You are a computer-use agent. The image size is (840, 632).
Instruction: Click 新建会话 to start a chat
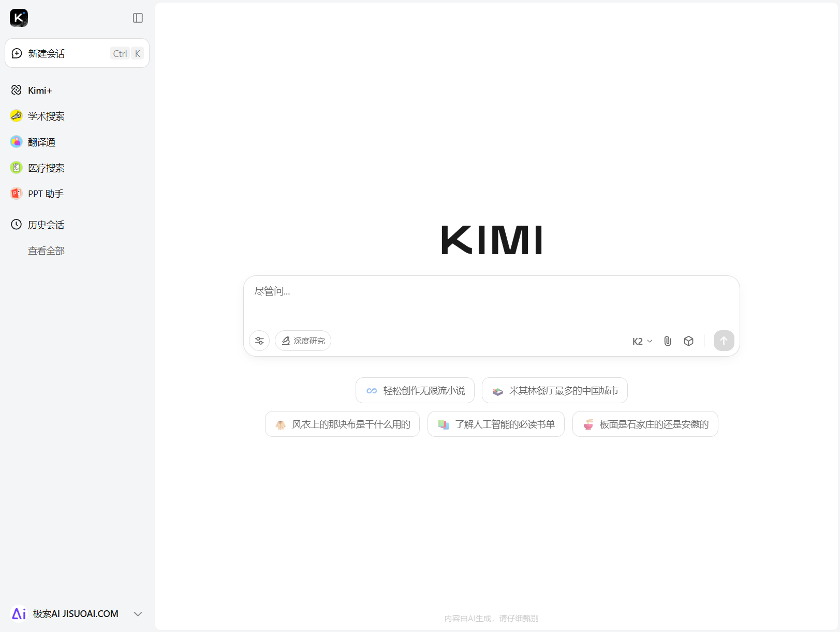pyautogui.click(x=47, y=53)
